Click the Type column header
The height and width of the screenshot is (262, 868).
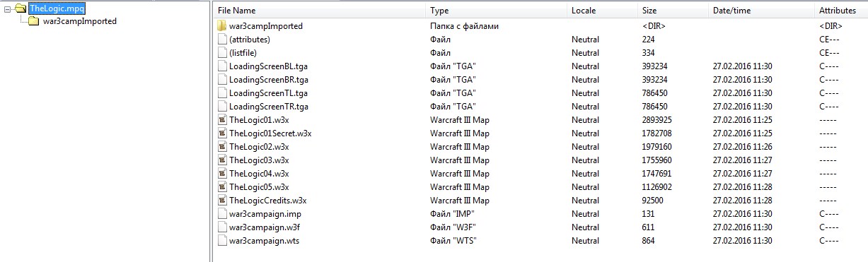point(497,11)
